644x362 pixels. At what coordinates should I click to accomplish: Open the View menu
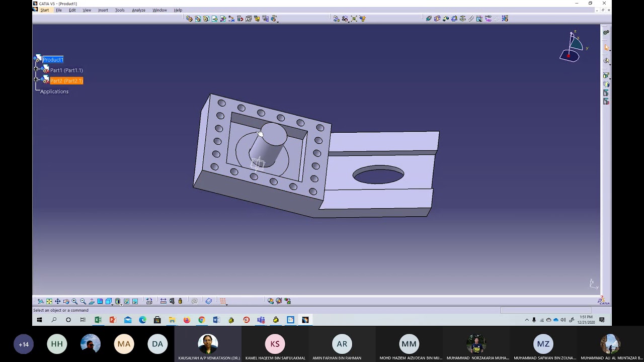[87, 10]
